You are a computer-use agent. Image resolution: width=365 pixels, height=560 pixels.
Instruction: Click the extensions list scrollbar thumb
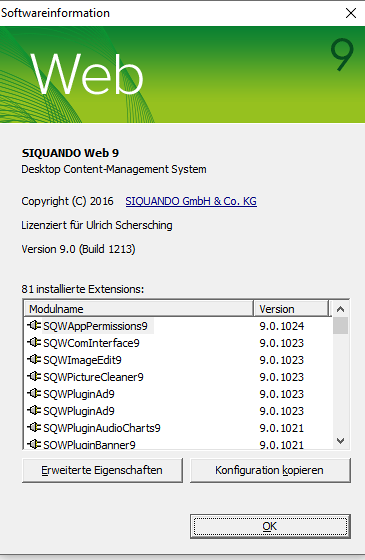pos(340,325)
